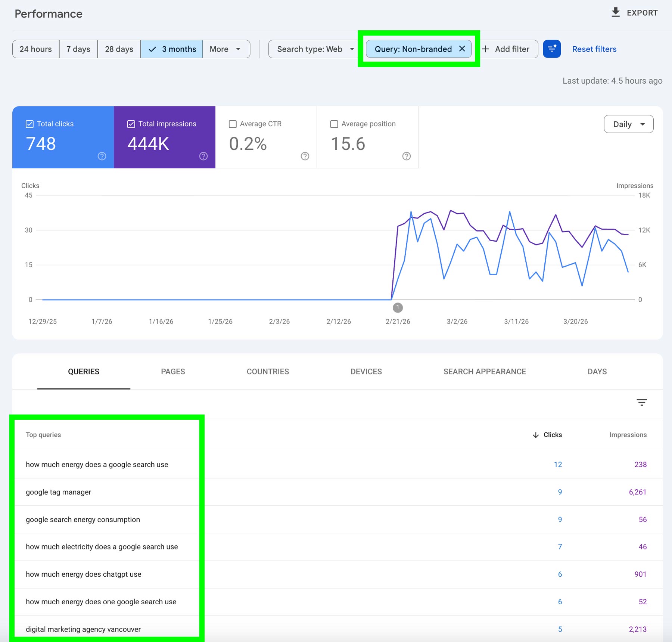Click help icon on Average position card
Screen dimensions: 672x642
407,156
